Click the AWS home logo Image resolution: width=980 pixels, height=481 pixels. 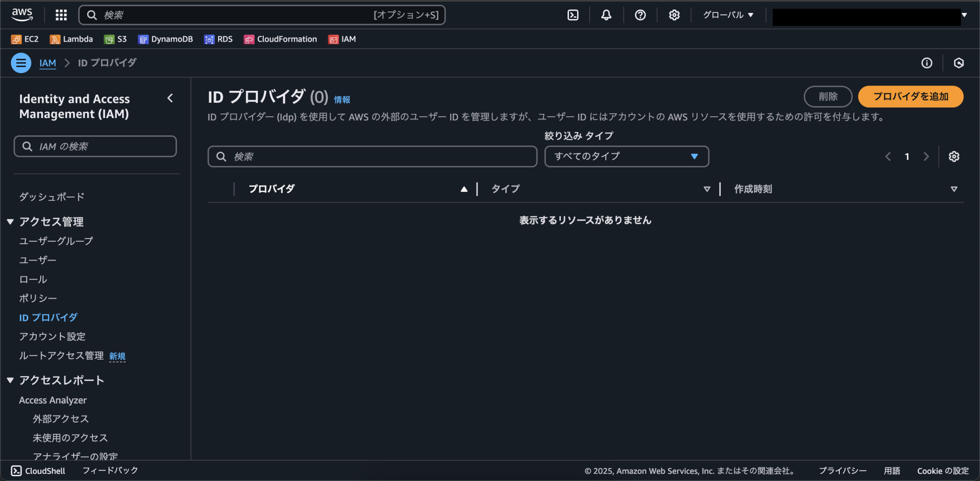point(22,15)
